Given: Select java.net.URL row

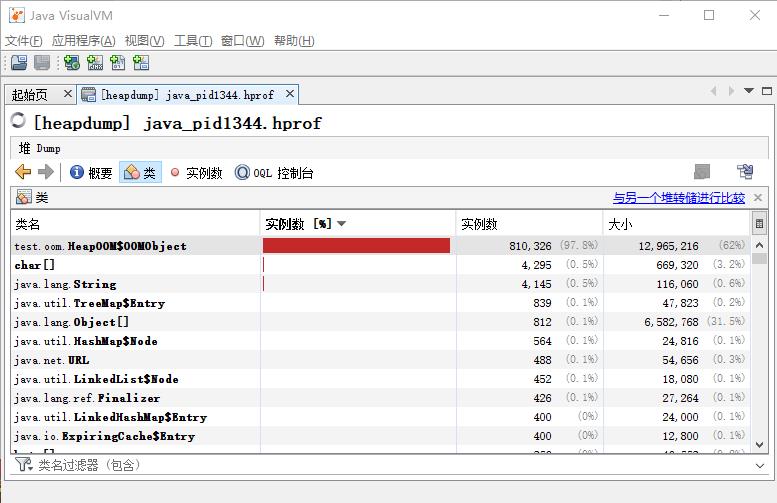Looking at the screenshot, I should (x=381, y=360).
